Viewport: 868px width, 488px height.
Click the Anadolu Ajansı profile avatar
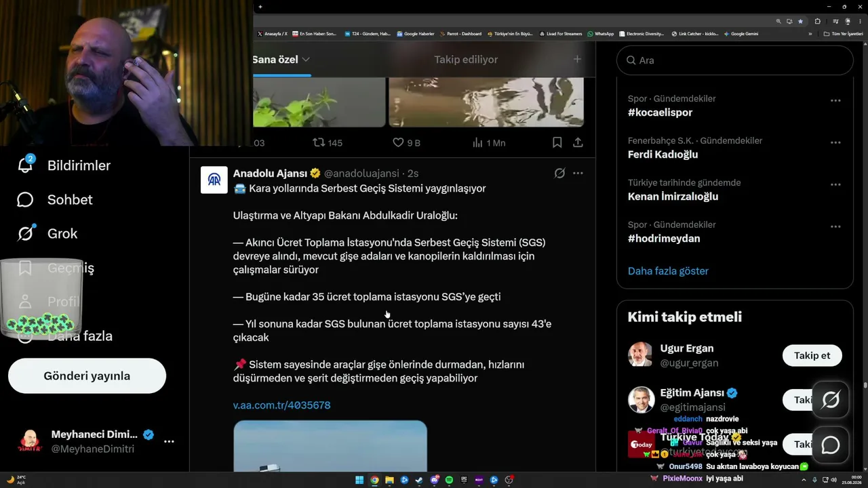coord(214,180)
